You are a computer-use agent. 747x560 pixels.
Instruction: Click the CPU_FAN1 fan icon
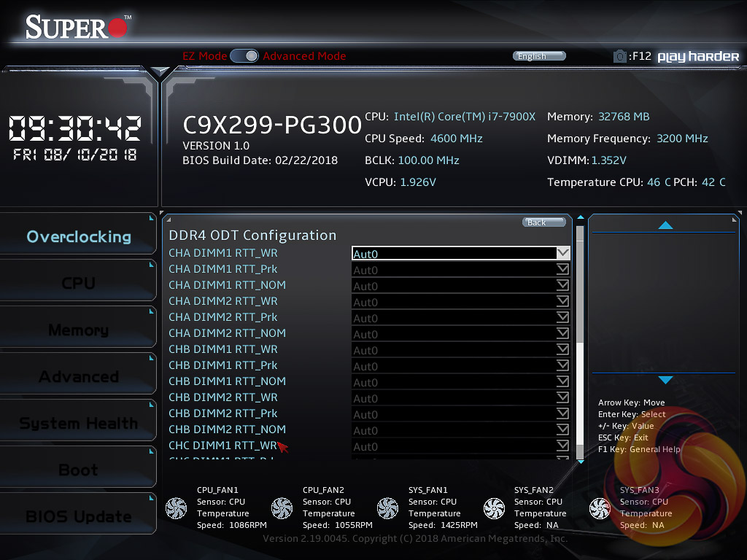[177, 508]
